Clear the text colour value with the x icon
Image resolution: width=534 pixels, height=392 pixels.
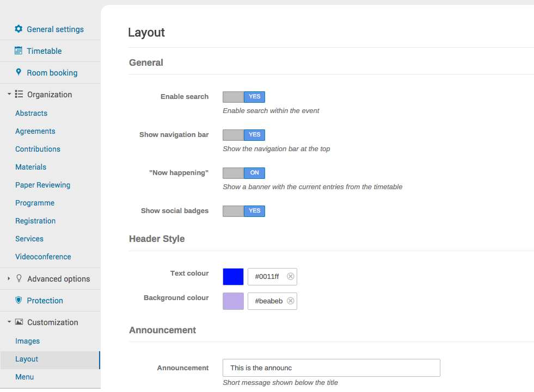[290, 276]
